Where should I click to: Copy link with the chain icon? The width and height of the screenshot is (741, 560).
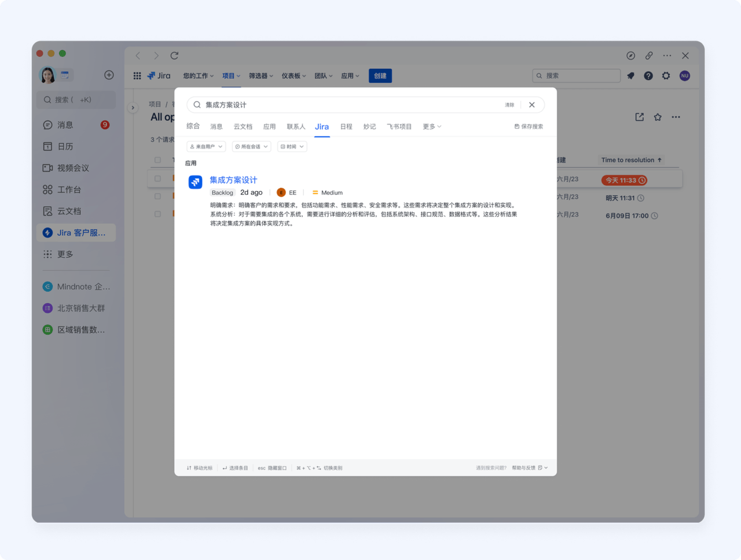click(x=649, y=56)
